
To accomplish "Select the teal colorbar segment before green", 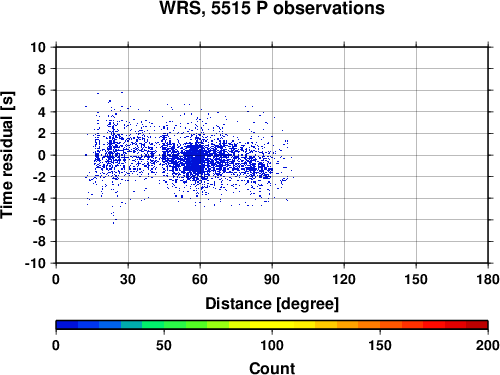I will pos(132,325).
